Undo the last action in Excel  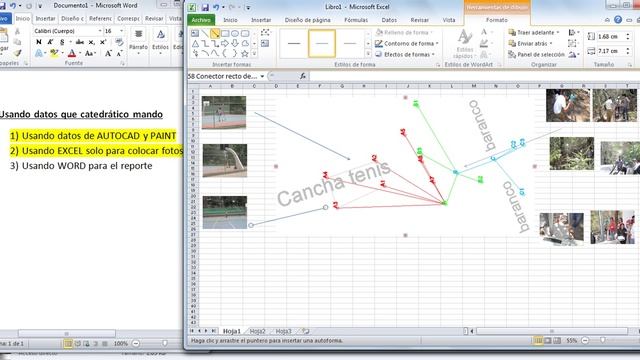tap(216, 7)
